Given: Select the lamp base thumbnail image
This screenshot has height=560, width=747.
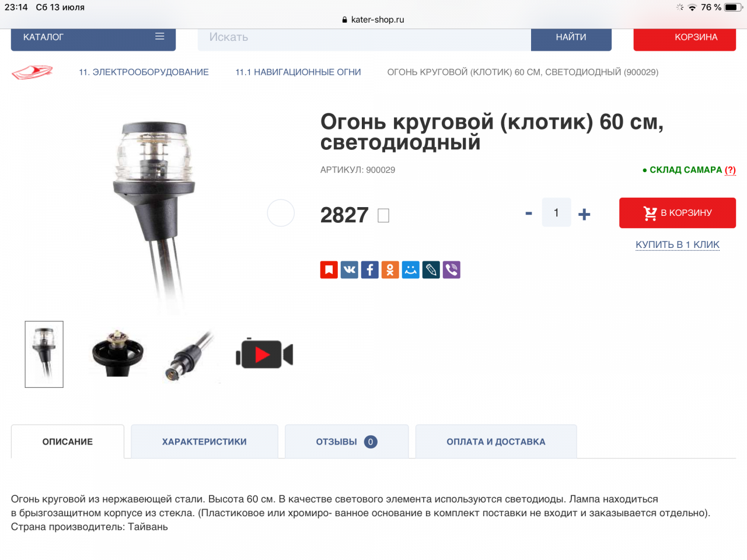Looking at the screenshot, I should click(117, 353).
